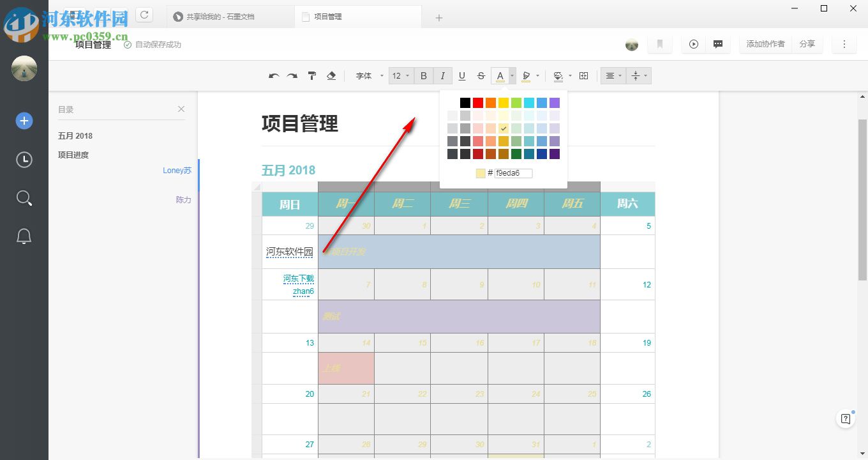Merge cells using toolbar icon
This screenshot has height=460, width=868.
pos(583,76)
